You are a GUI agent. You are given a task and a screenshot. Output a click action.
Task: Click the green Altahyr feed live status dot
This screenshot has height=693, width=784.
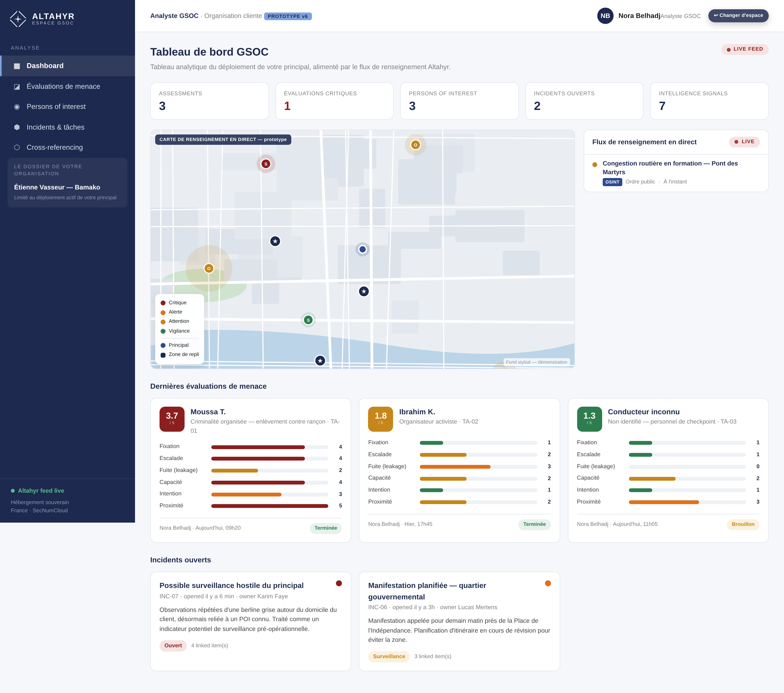13,491
